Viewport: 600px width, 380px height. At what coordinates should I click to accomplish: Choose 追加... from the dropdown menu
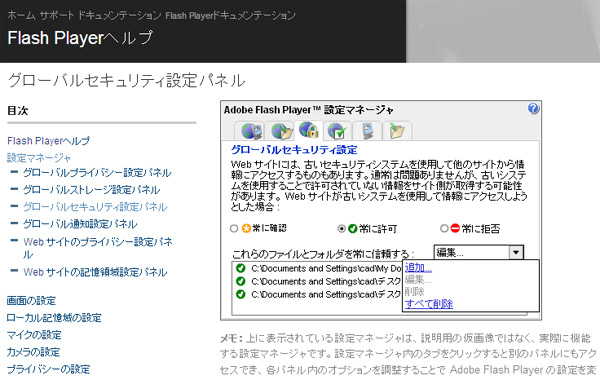[418, 267]
